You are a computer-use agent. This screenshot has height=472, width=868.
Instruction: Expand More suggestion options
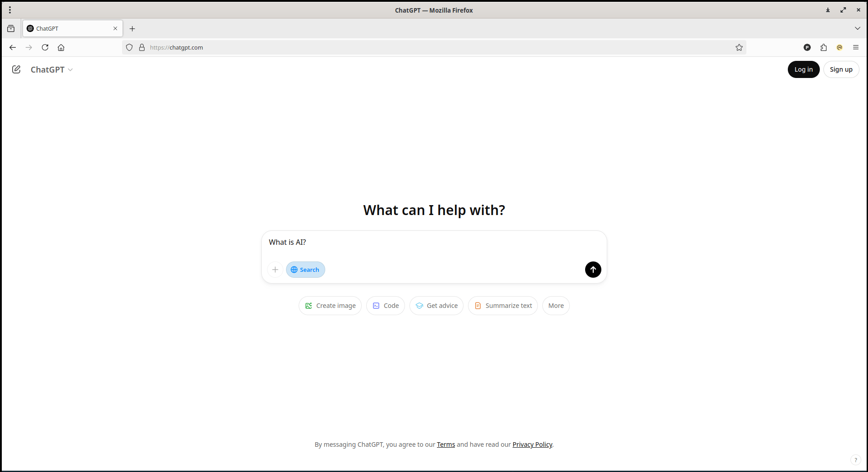555,305
